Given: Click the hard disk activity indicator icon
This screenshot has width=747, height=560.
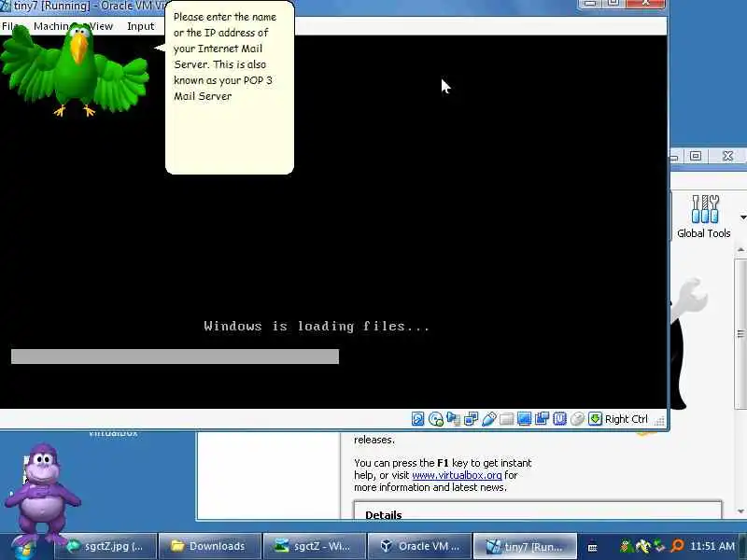Looking at the screenshot, I should click(417, 418).
